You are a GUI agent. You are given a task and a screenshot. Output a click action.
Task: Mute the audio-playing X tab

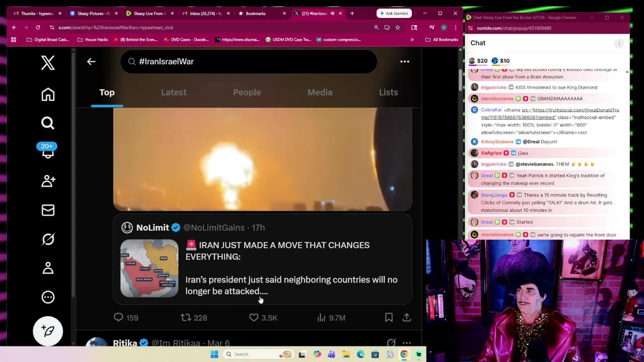333,14
